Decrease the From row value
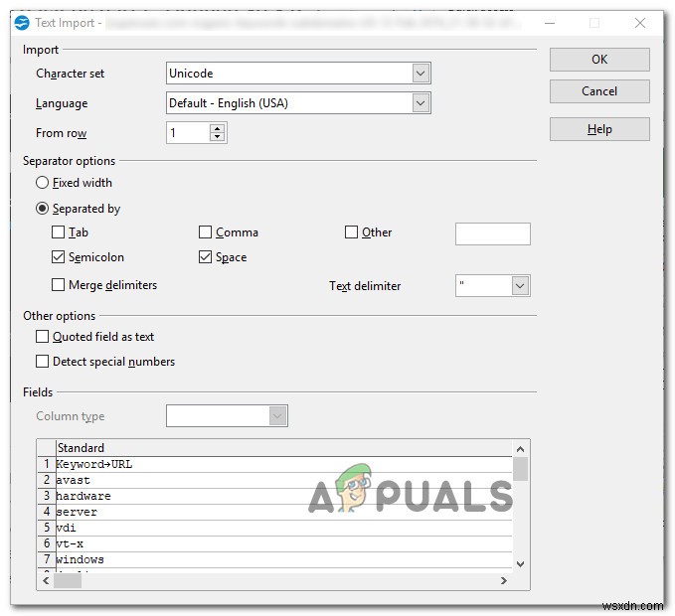Screen dimensions: 675x616 (217, 137)
